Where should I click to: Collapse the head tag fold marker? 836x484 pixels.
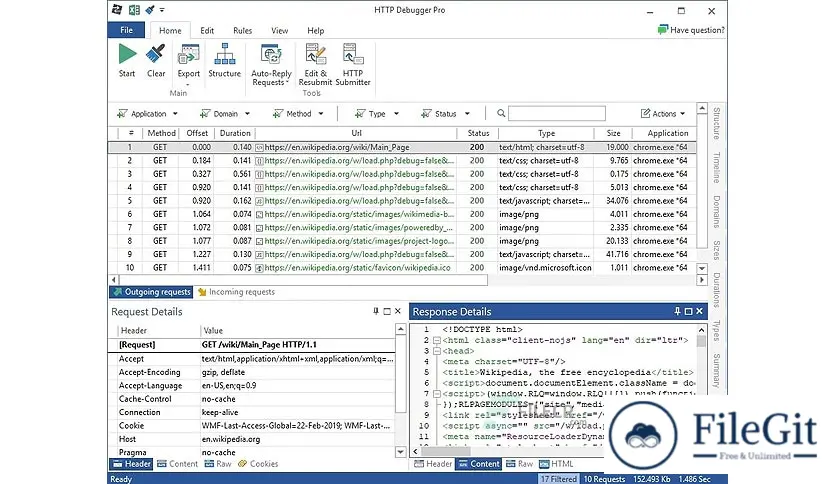tap(437, 351)
